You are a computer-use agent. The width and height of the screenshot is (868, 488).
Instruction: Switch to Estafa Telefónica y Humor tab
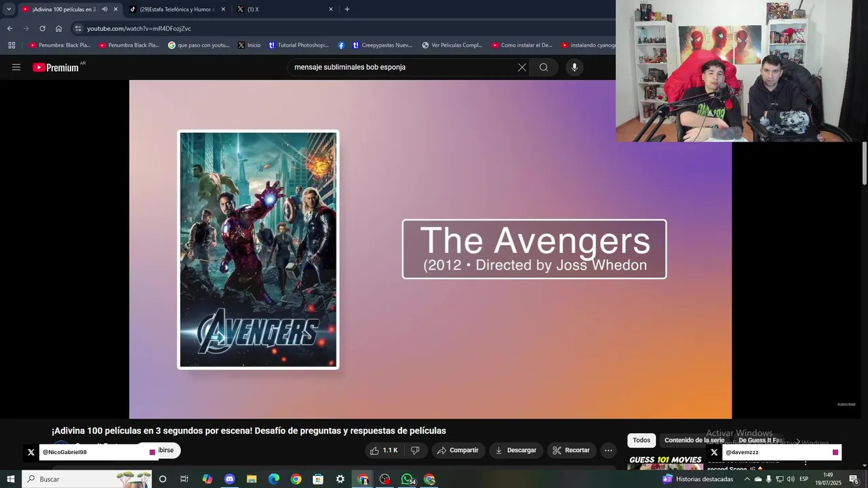pyautogui.click(x=176, y=9)
